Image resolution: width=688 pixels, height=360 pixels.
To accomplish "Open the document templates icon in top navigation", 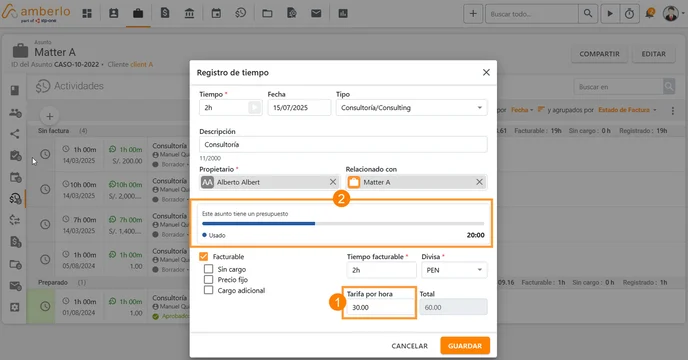I will click(292, 14).
